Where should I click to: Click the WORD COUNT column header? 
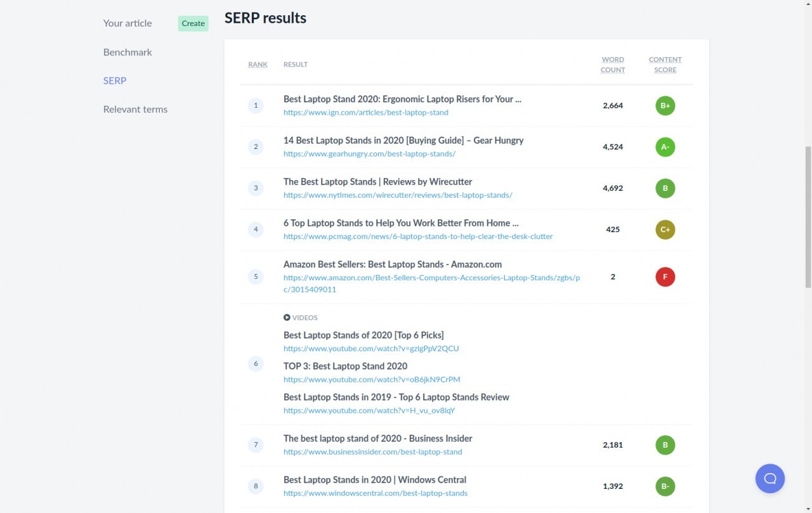[613, 65]
